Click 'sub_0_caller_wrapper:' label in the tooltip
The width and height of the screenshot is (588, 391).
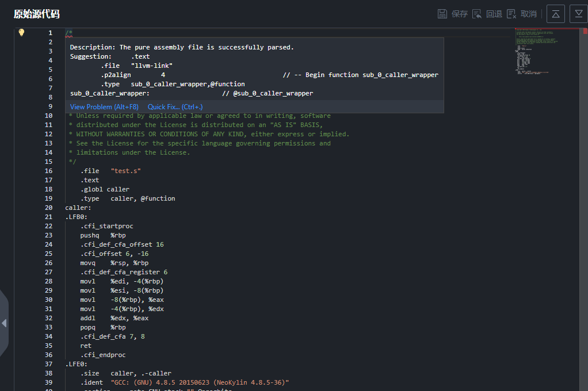click(110, 93)
